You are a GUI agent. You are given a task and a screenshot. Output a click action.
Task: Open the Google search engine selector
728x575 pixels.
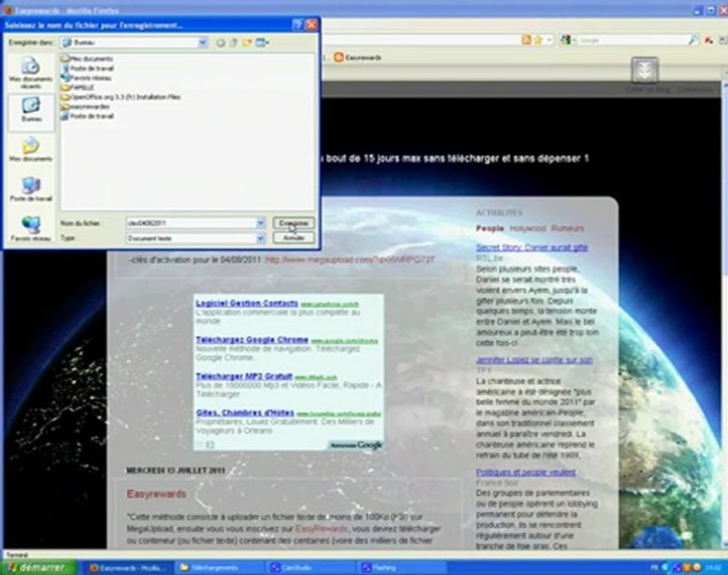click(x=567, y=41)
